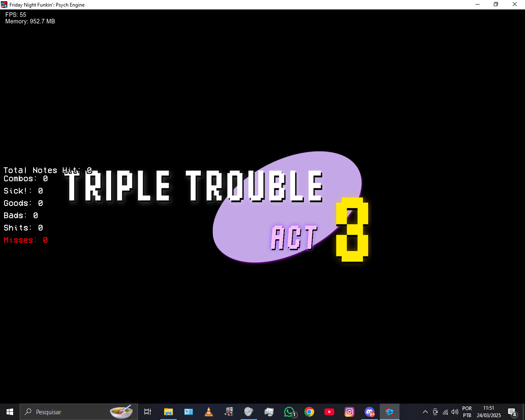Screen dimensions: 525x420
Task: Close the Psych Engine window
Action: (515, 5)
